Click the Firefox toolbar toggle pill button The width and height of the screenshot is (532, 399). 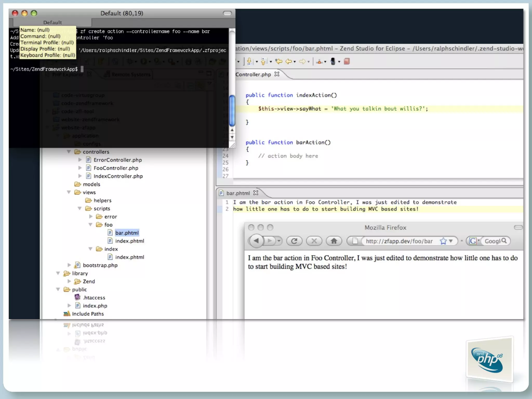(x=518, y=228)
